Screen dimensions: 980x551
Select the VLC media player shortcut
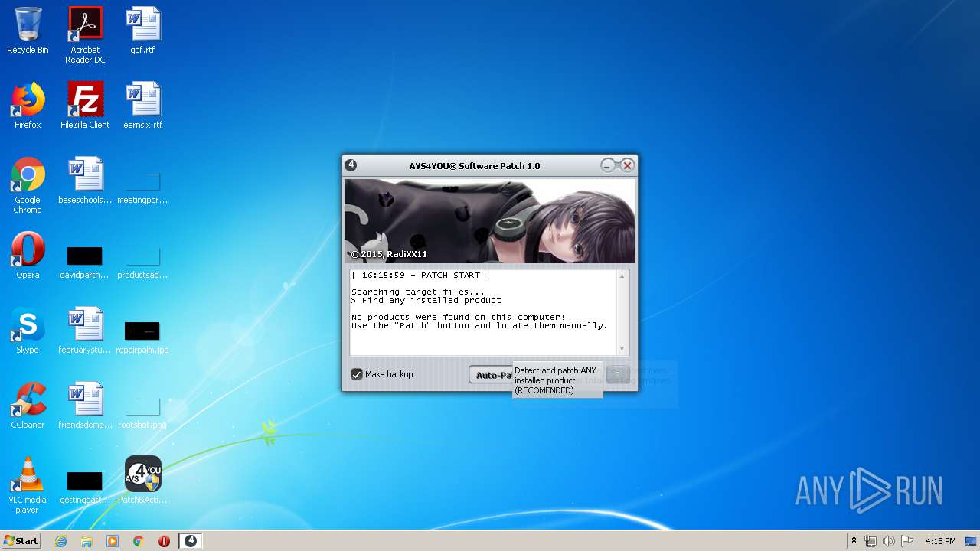[x=28, y=485]
